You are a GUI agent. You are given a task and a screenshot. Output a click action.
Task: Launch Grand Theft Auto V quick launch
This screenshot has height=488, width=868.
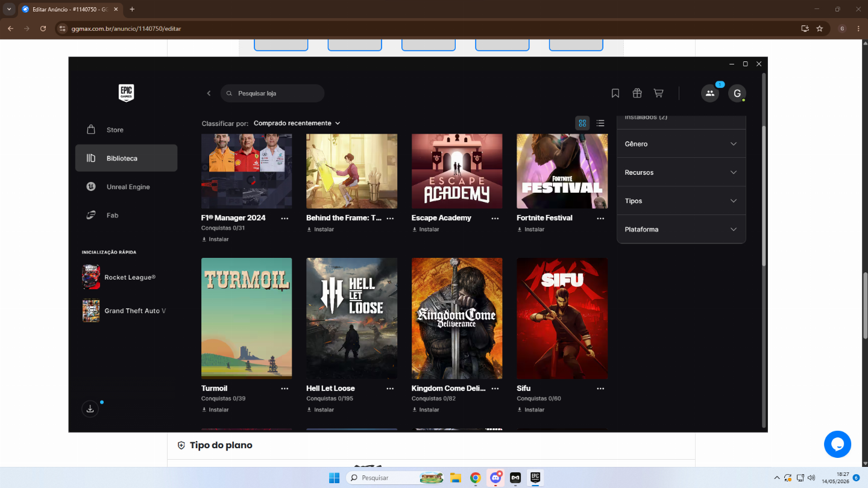126,311
